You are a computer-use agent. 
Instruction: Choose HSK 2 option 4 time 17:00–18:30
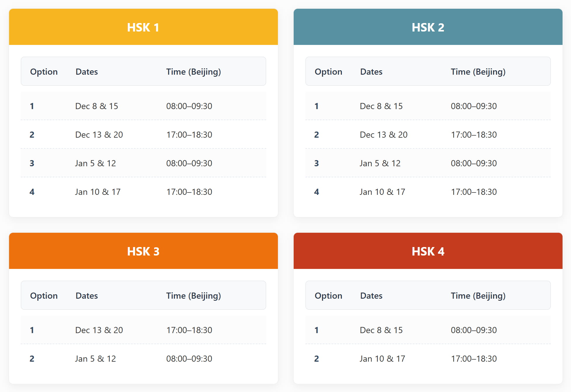[x=473, y=192]
